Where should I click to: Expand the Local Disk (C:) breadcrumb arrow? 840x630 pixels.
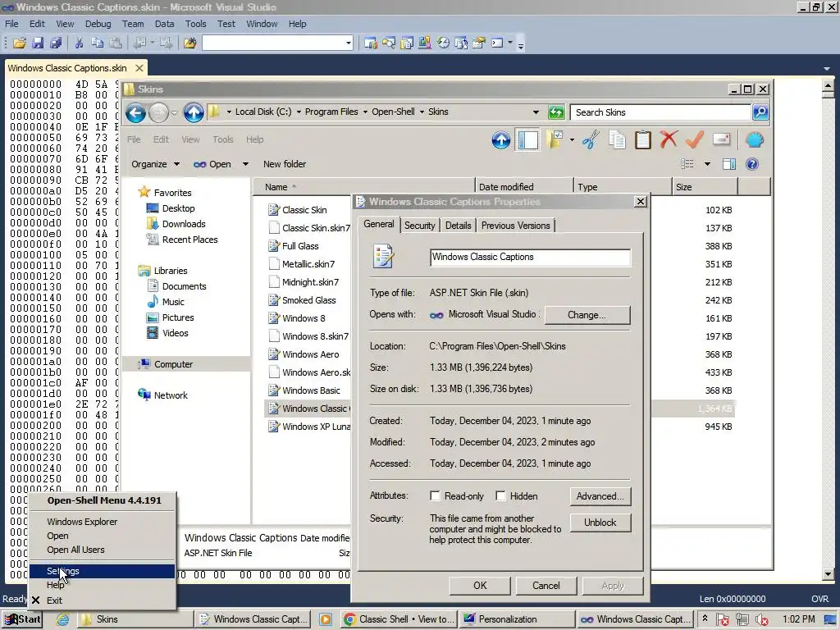[299, 112]
